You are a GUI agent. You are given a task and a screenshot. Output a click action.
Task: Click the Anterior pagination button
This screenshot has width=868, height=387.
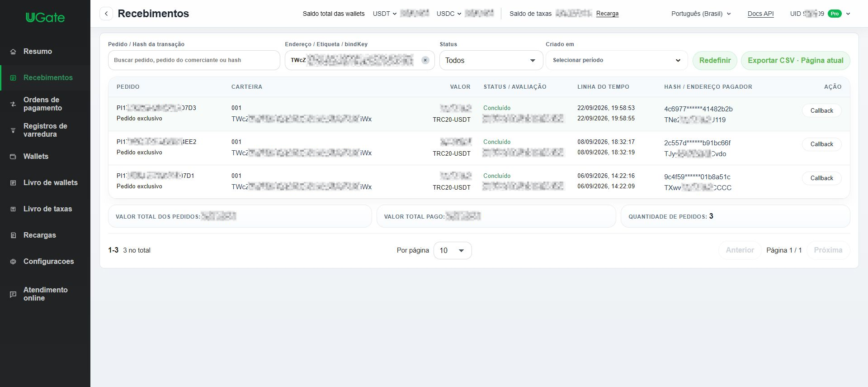pos(740,250)
